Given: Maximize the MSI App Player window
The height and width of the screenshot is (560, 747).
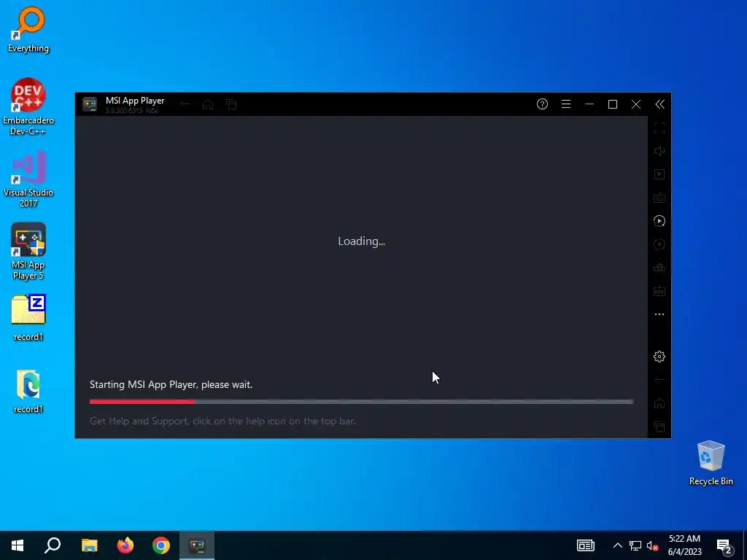Looking at the screenshot, I should pos(613,104).
